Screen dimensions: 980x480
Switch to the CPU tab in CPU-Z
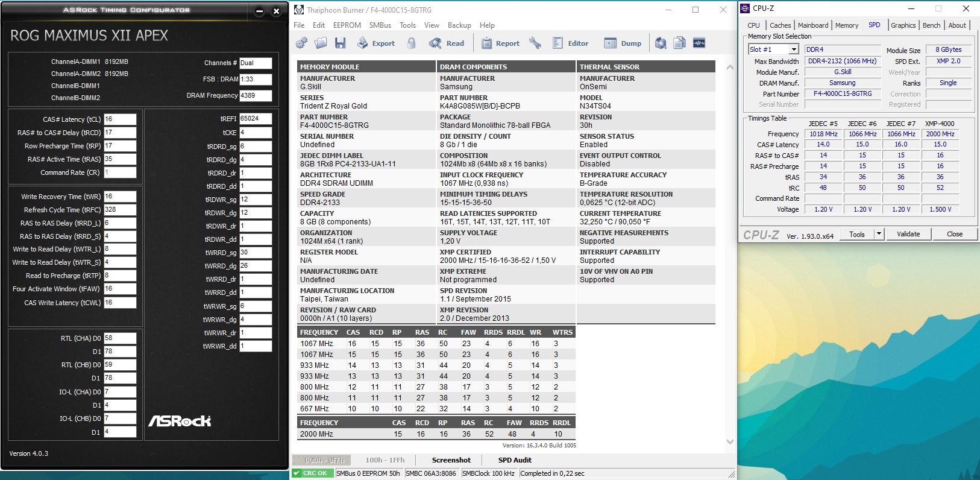[x=753, y=25]
